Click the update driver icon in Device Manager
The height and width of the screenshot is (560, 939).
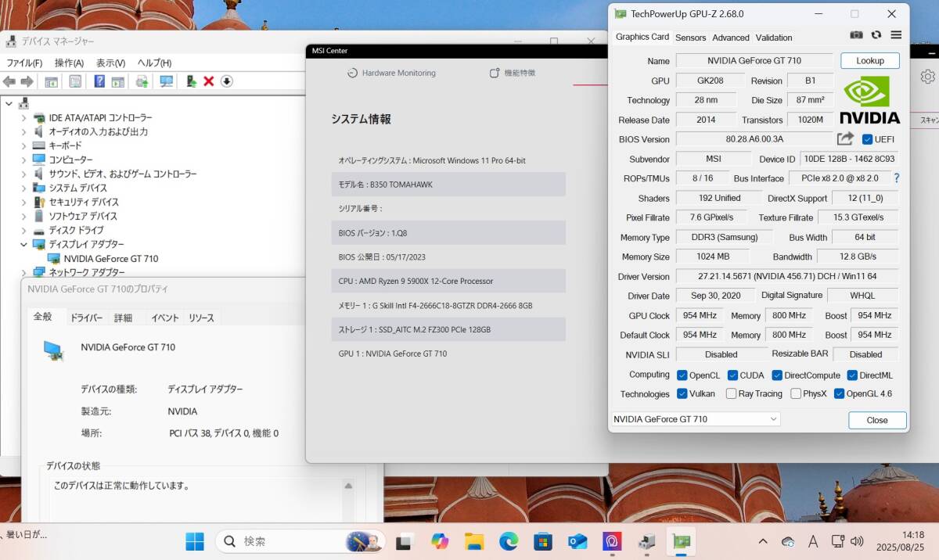pos(191,81)
